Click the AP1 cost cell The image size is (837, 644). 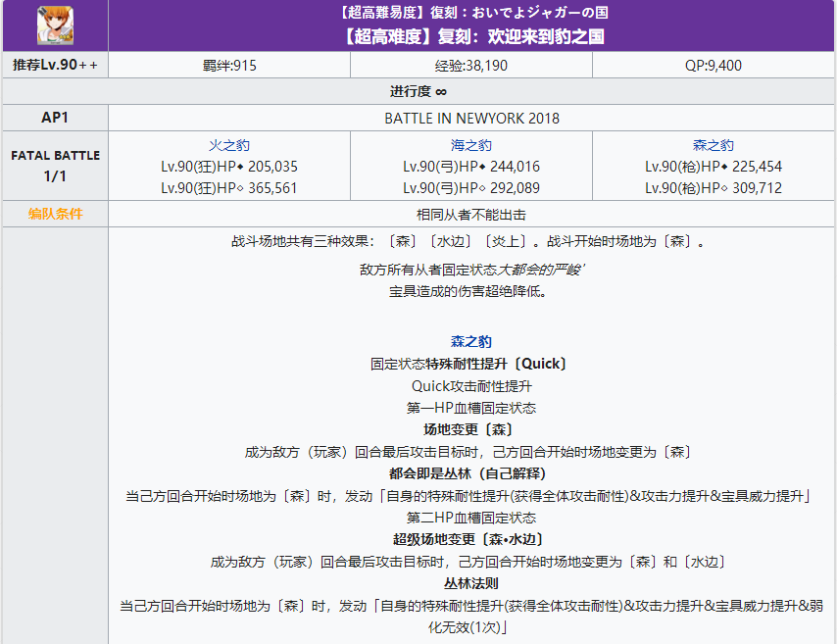coord(55,117)
